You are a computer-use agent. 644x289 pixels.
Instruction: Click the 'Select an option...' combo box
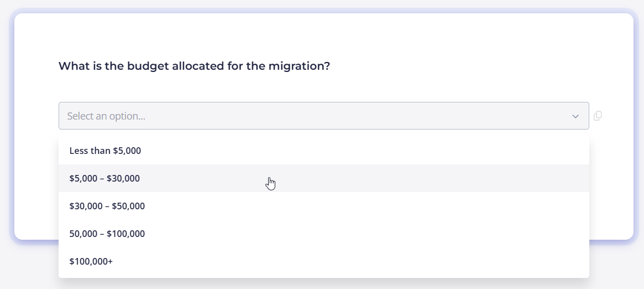pos(323,116)
